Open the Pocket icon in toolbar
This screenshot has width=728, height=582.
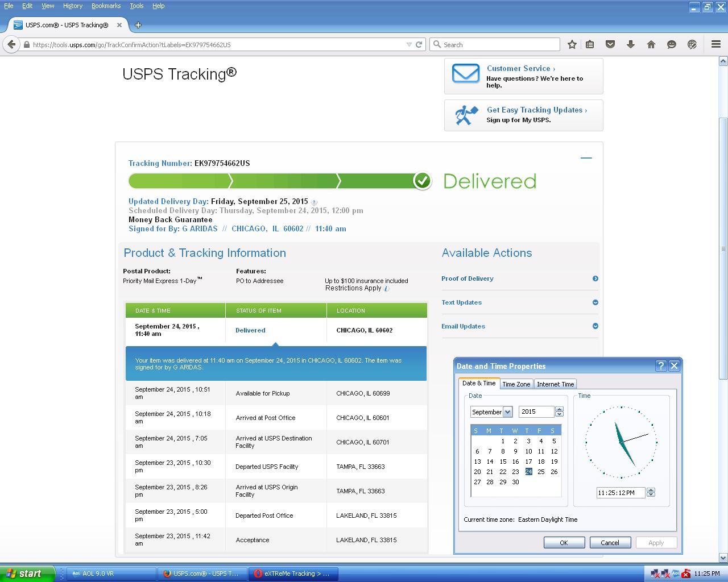[x=610, y=44]
